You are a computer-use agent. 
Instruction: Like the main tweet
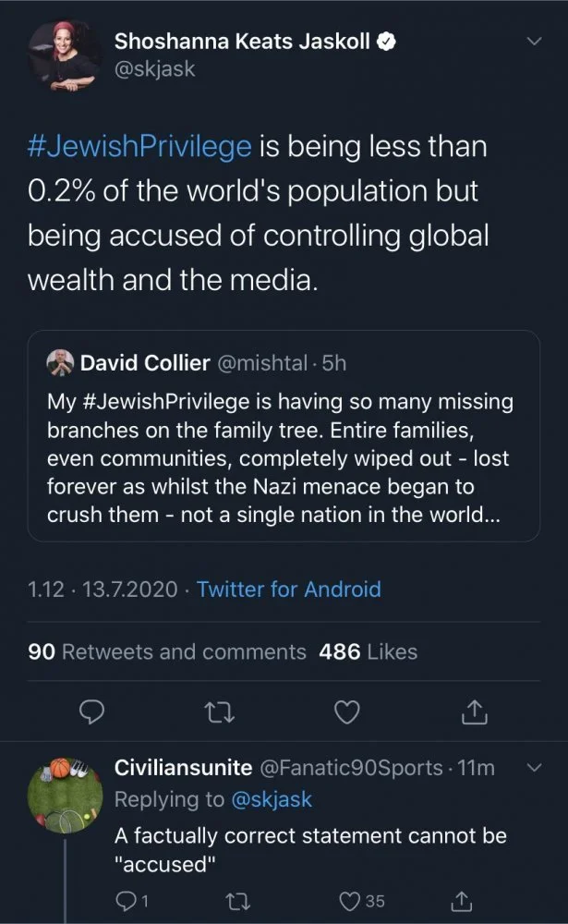coord(345,711)
